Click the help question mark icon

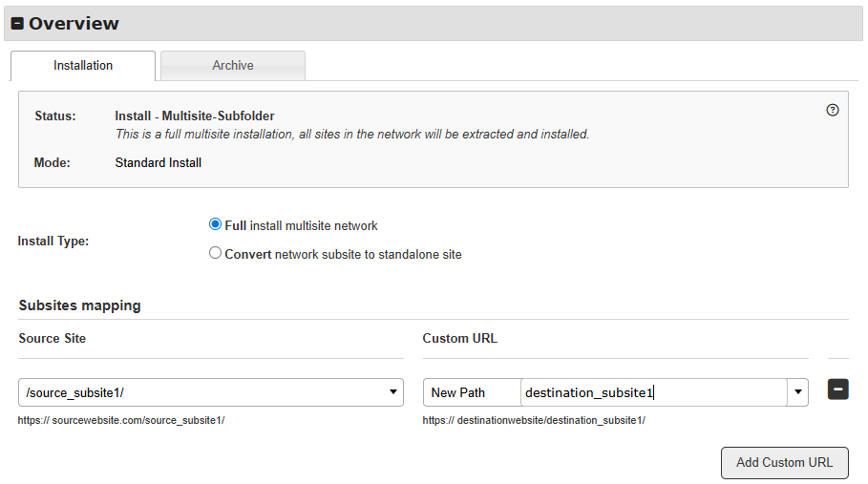click(x=832, y=110)
